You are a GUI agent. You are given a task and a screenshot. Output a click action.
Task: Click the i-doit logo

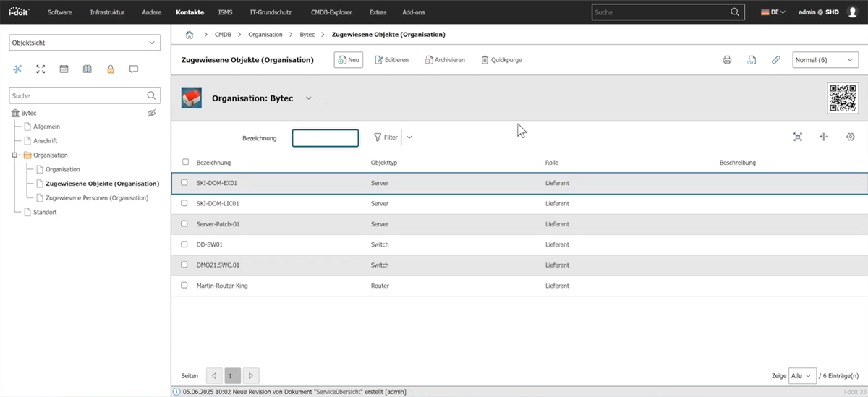point(20,12)
